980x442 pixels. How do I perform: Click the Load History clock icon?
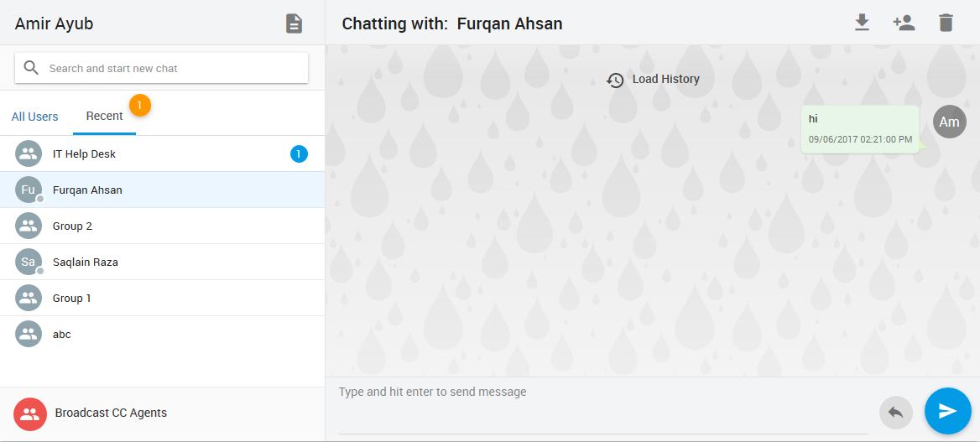coord(615,80)
